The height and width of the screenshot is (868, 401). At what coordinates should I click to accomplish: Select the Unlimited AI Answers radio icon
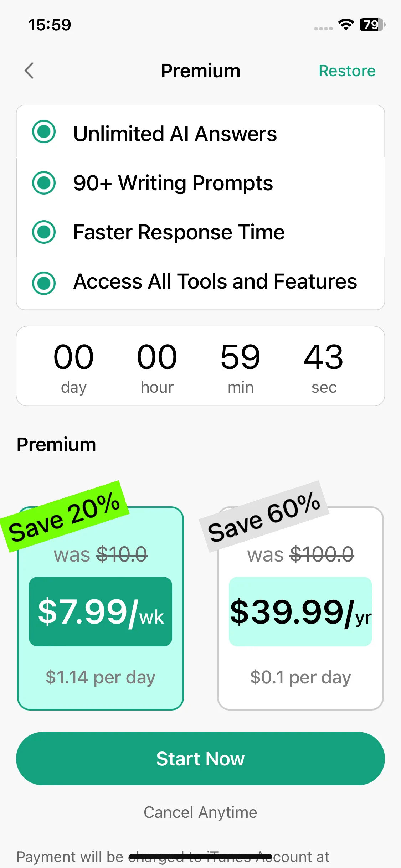tap(44, 132)
